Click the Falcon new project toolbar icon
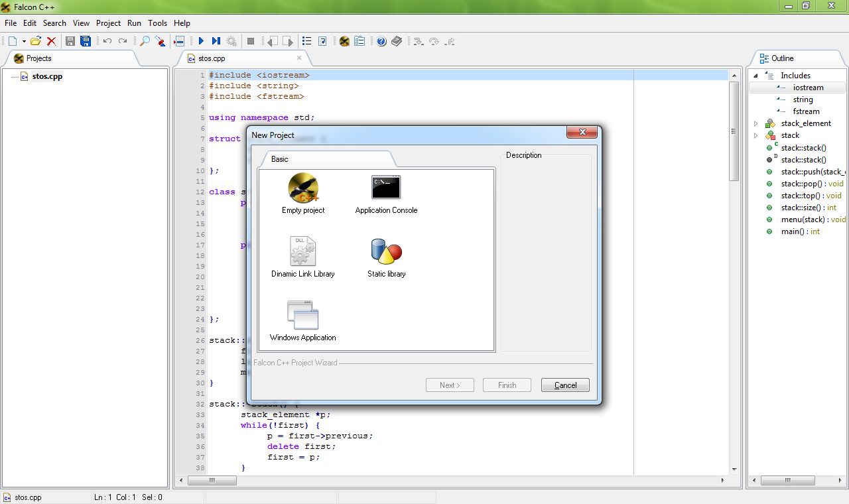The image size is (849, 504). pos(344,41)
